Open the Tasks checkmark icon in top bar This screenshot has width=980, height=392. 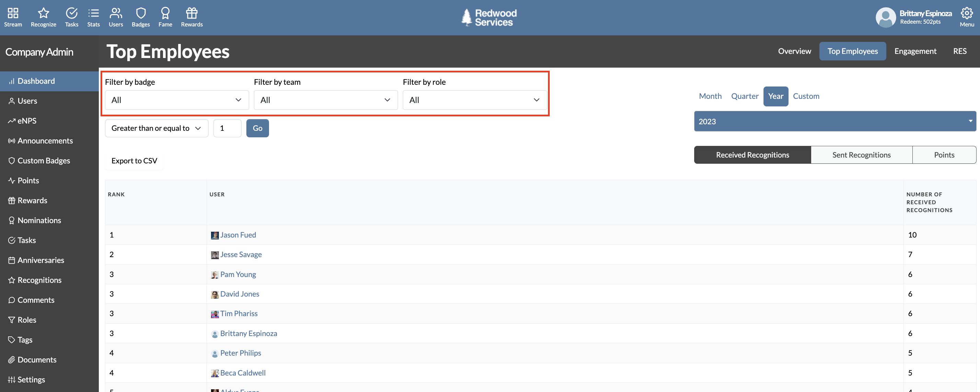(71, 13)
